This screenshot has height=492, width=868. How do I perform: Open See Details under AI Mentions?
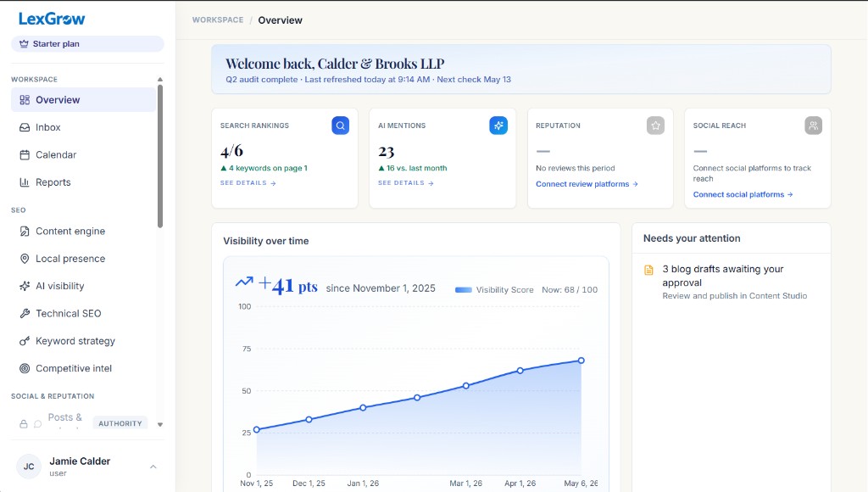(406, 183)
